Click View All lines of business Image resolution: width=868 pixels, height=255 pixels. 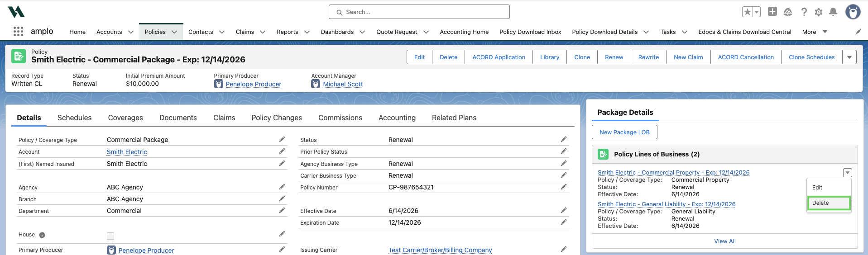pos(725,241)
